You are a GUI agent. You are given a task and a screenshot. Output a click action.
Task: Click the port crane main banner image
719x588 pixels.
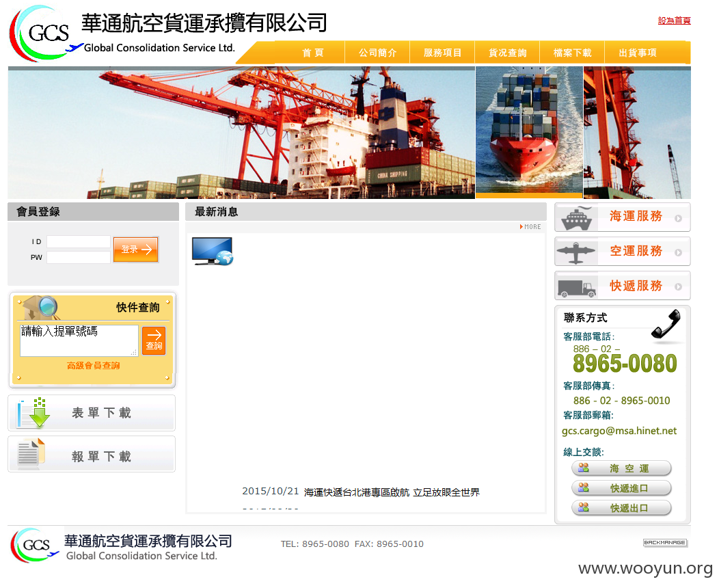tap(241, 133)
